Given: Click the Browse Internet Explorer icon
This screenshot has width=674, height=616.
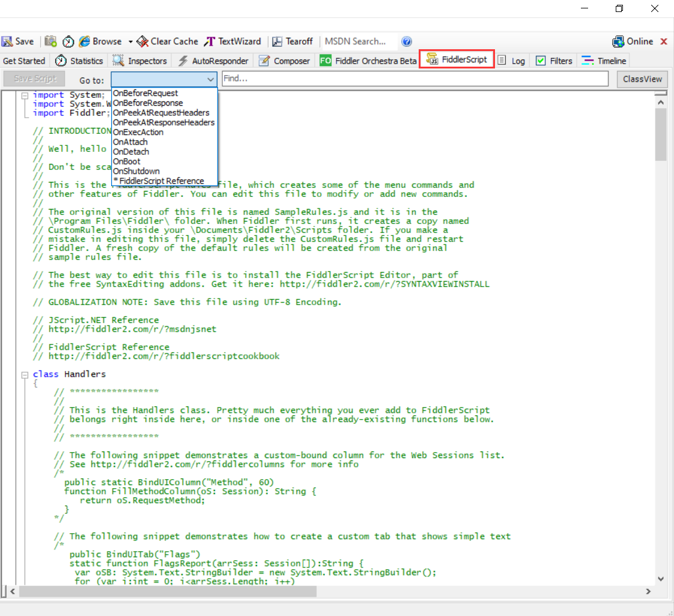Looking at the screenshot, I should click(85, 41).
